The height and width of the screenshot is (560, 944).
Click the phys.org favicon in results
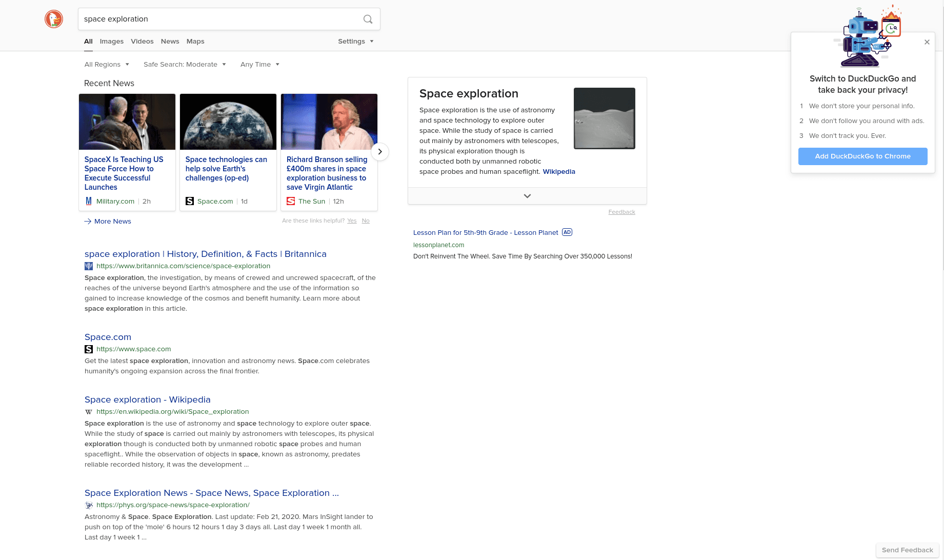89,505
